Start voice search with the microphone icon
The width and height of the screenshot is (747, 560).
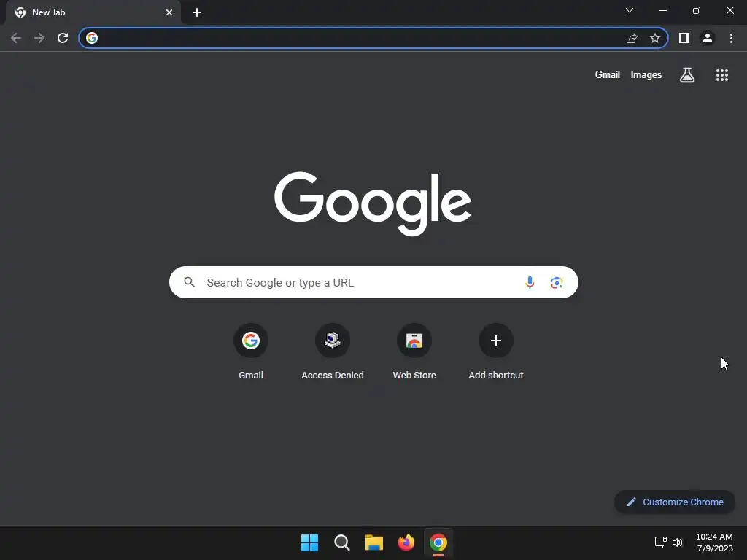tap(530, 282)
